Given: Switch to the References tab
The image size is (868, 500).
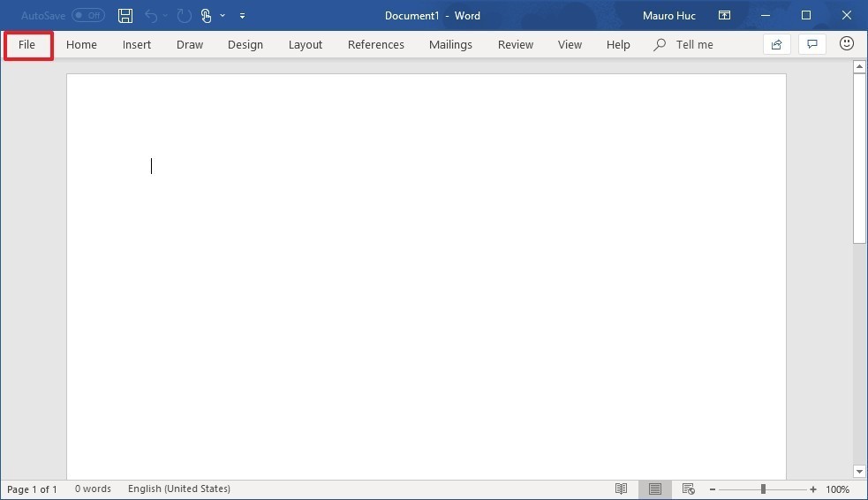Looking at the screenshot, I should pyautogui.click(x=376, y=44).
